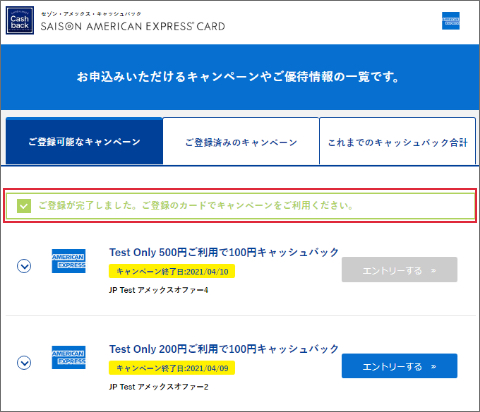
Task: Switch to ご登録済みのキャンペーン tab
Action: (x=241, y=142)
